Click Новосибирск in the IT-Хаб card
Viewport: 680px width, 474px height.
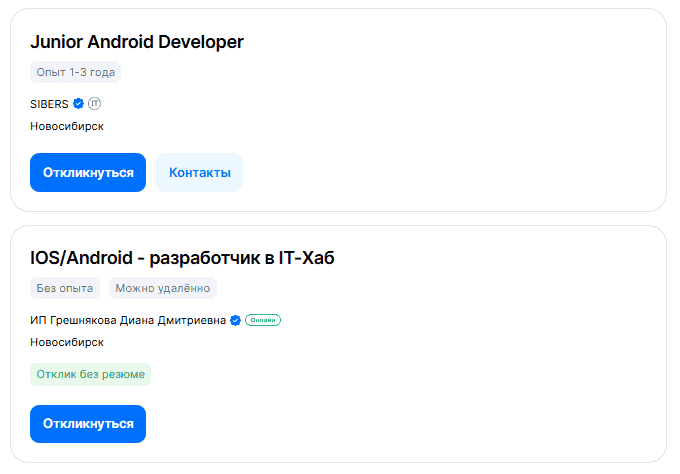coord(67,342)
